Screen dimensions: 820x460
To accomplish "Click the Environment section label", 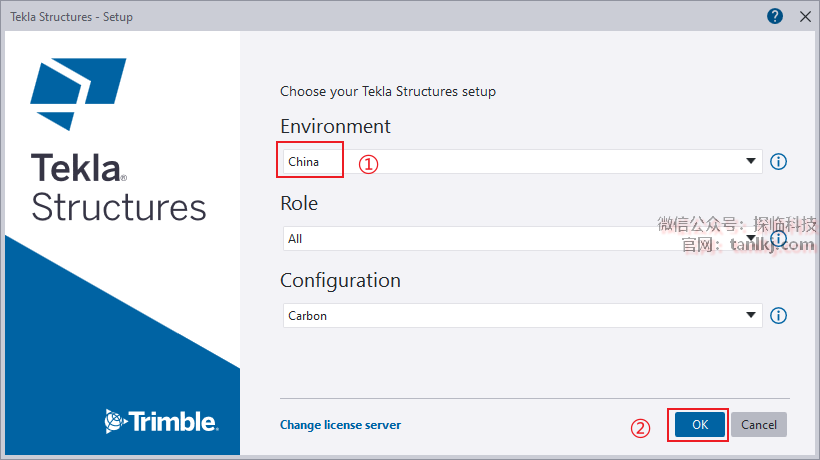I will (335, 127).
